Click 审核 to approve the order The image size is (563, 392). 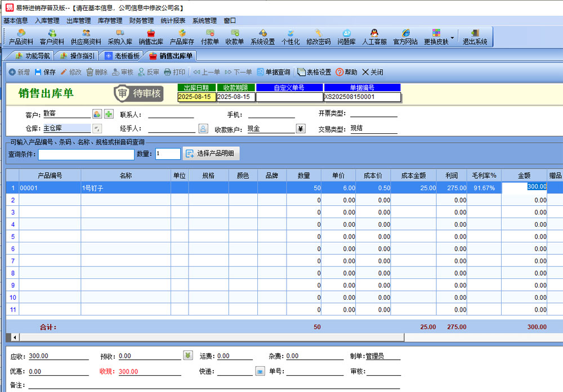[122, 72]
